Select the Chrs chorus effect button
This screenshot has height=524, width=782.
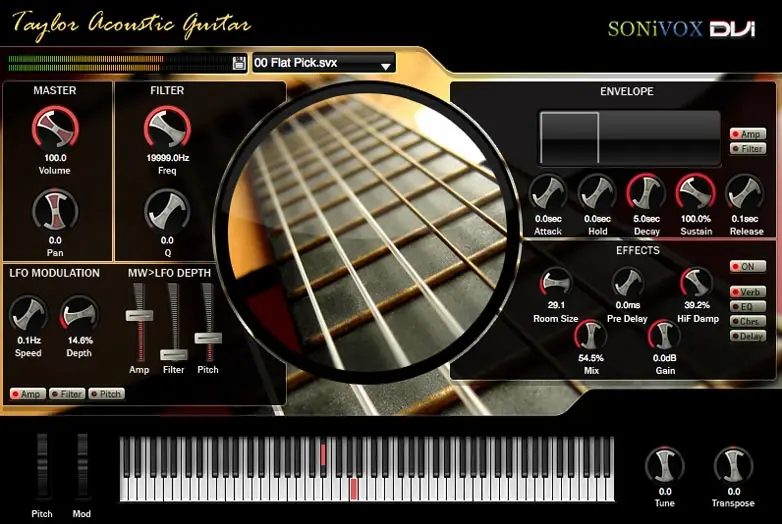(748, 322)
